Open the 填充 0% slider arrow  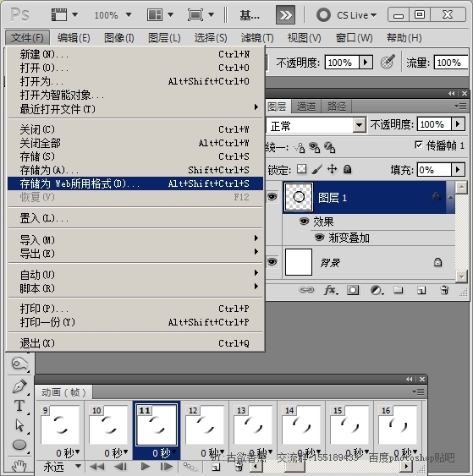point(458,169)
